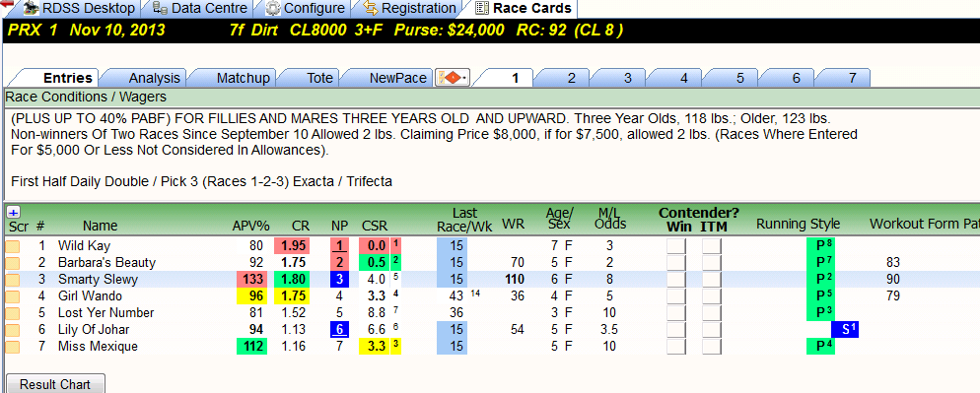Mark Barbara's Beauty as ITM contender

point(711,262)
